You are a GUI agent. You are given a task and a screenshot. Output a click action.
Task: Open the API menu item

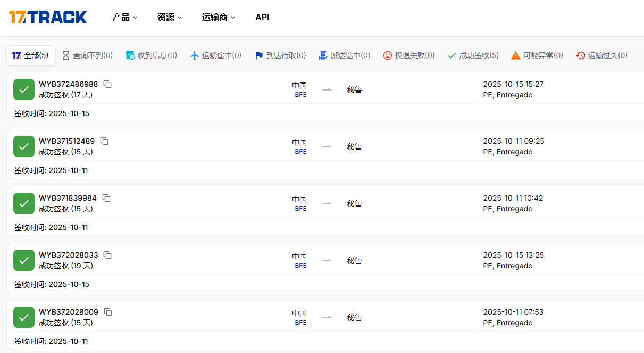coord(262,18)
